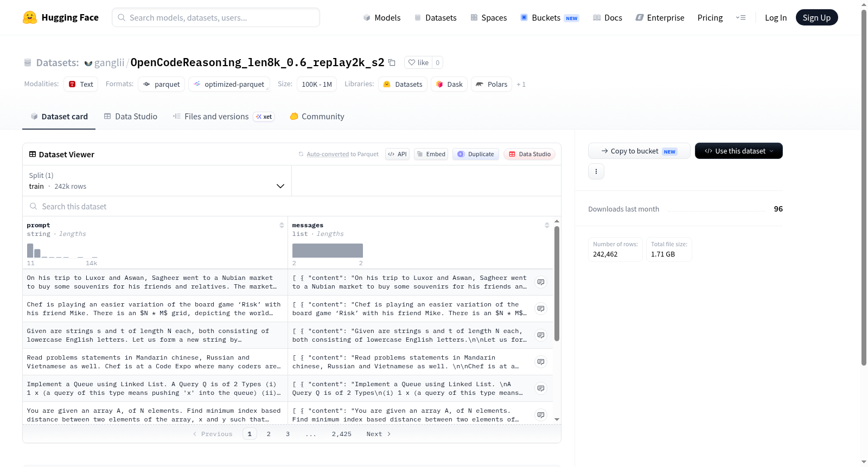The height and width of the screenshot is (467, 868).
Task: Click the like heart button
Action: tap(418, 62)
